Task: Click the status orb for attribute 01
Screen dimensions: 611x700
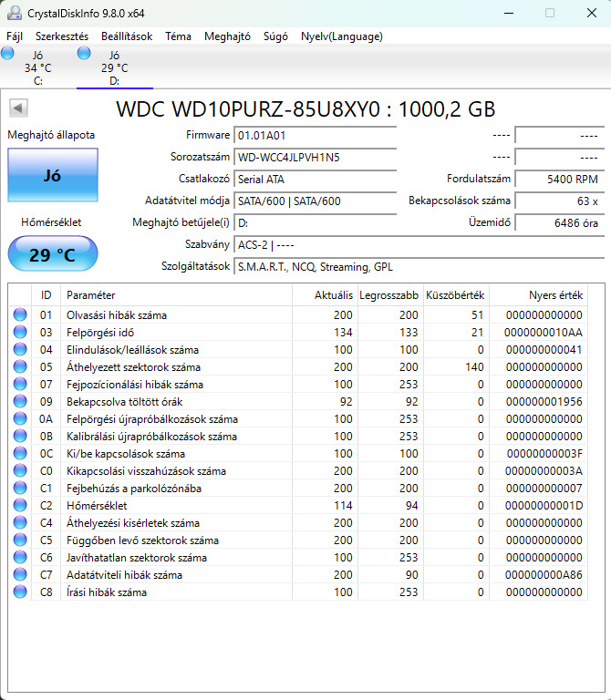Action: pyautogui.click(x=20, y=314)
